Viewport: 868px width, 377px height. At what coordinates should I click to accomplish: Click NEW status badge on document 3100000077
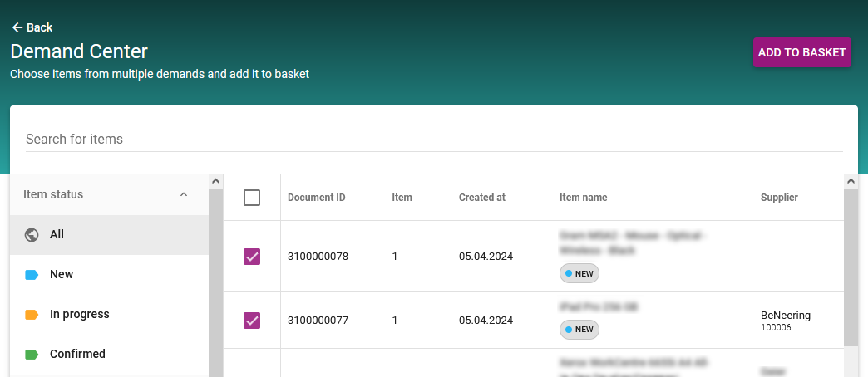pyautogui.click(x=579, y=330)
